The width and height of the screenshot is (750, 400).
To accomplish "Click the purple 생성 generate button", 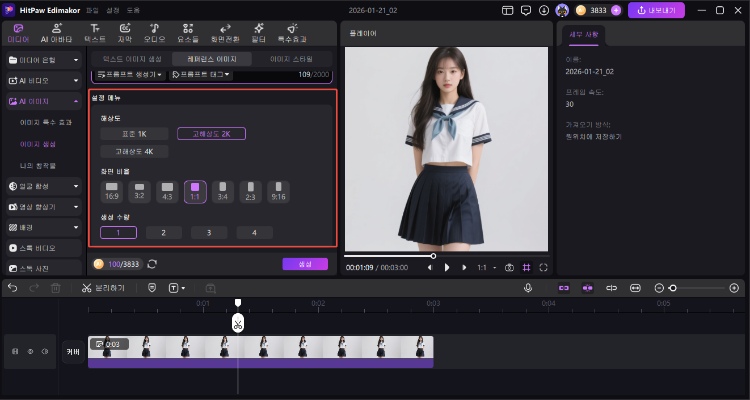I will point(305,264).
